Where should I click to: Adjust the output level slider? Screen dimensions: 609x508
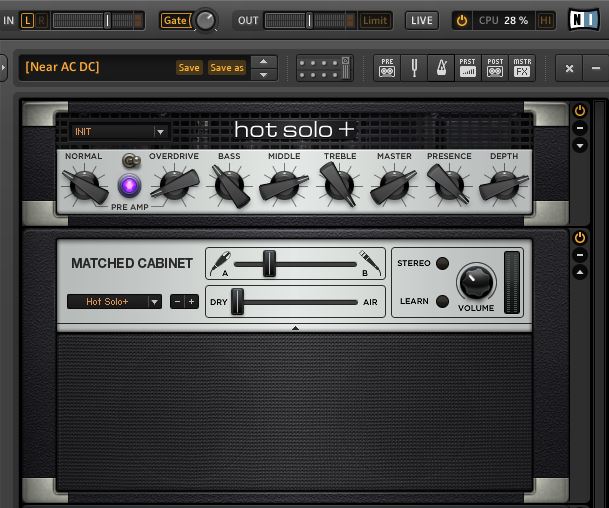click(310, 21)
